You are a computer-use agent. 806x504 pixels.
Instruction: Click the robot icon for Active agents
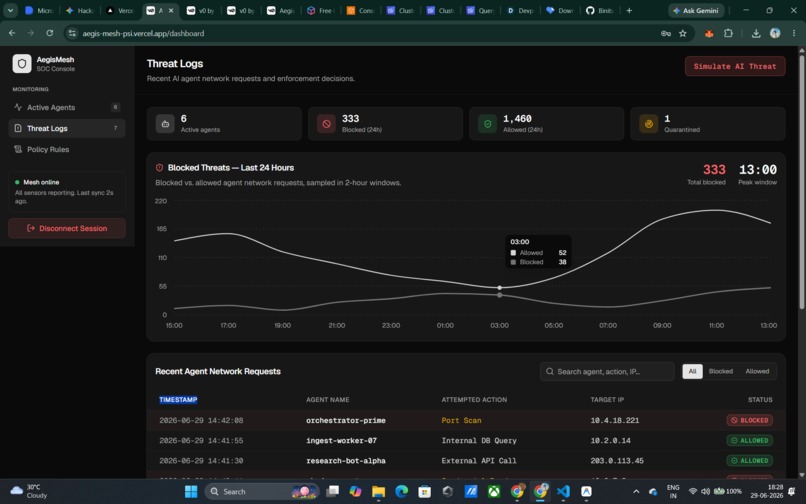(x=165, y=124)
